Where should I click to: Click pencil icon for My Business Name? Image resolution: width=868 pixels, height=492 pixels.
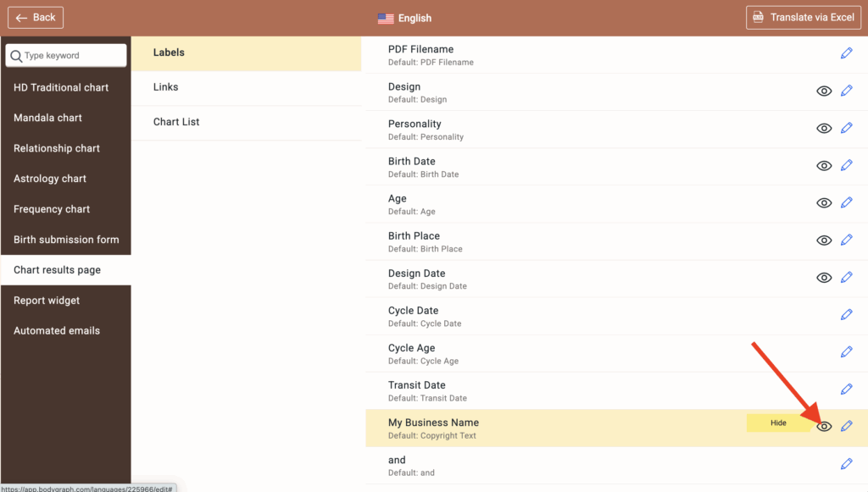(x=846, y=426)
